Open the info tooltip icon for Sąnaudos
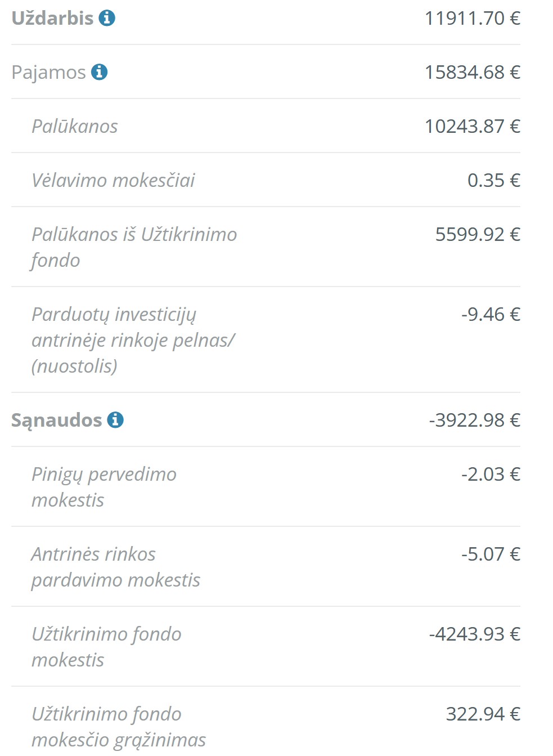Image resolution: width=553 pixels, height=756 pixels. 115,420
